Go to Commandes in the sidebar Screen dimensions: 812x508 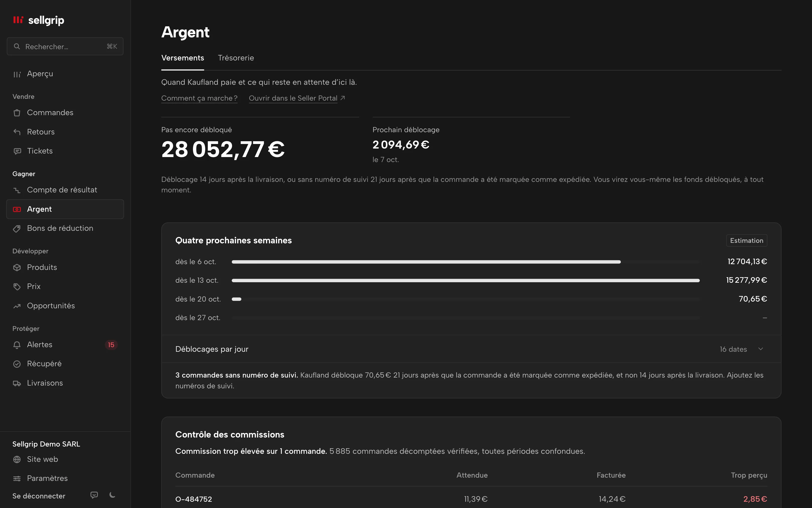(x=65, y=113)
